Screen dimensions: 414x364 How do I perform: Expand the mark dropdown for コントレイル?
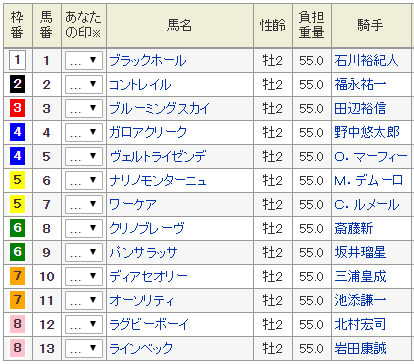(84, 85)
